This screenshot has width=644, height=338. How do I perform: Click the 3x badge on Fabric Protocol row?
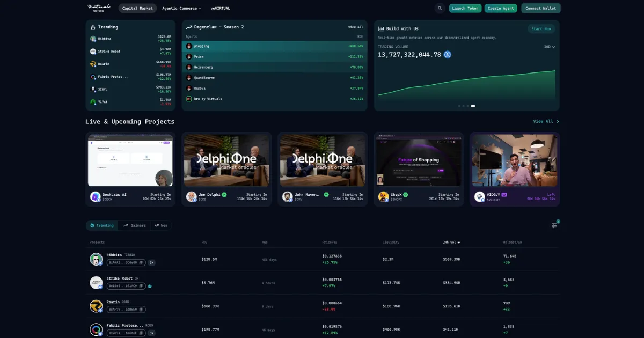click(x=152, y=333)
